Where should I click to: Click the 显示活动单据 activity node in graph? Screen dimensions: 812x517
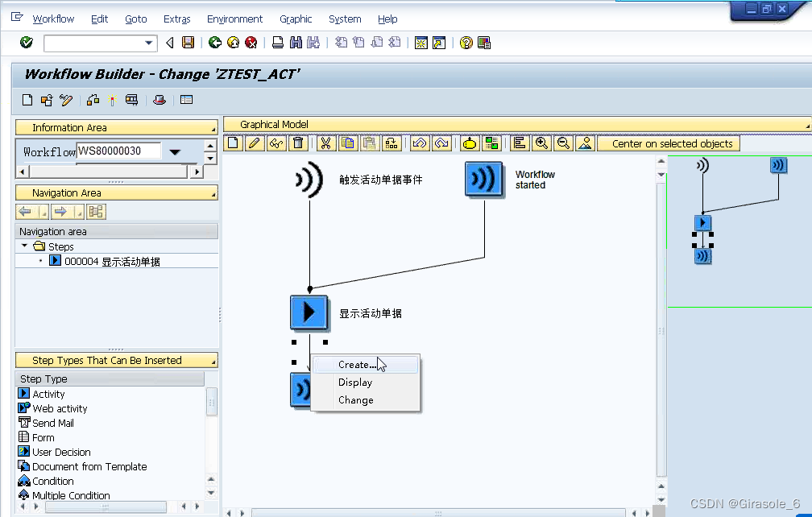pyautogui.click(x=309, y=312)
